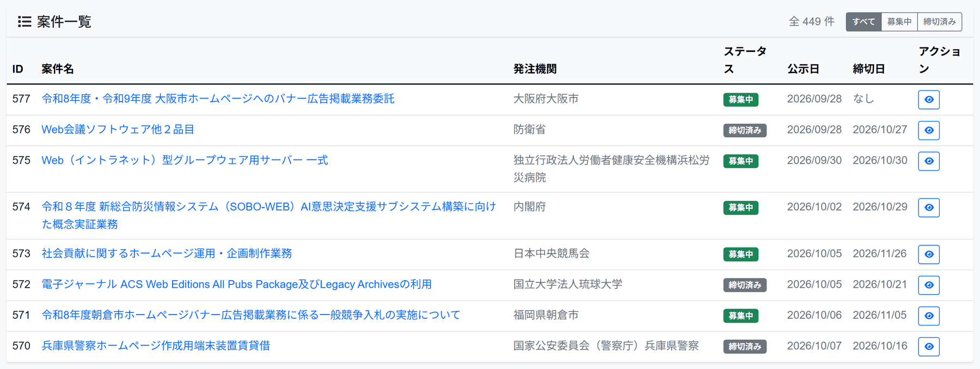Filter the list by 締切済み
This screenshot has width=980, height=369.
(x=940, y=22)
